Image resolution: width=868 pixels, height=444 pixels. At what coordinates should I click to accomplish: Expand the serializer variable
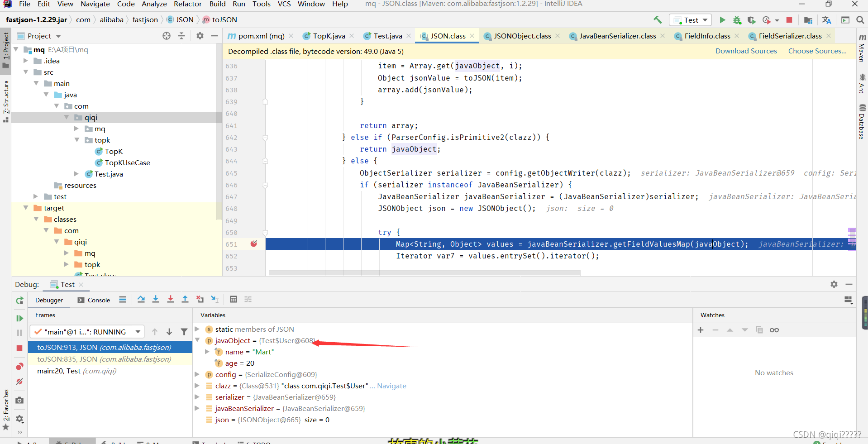pyautogui.click(x=197, y=397)
